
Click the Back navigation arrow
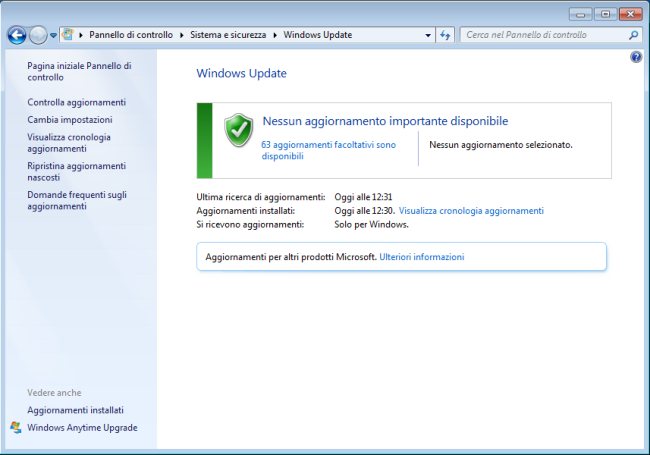17,35
